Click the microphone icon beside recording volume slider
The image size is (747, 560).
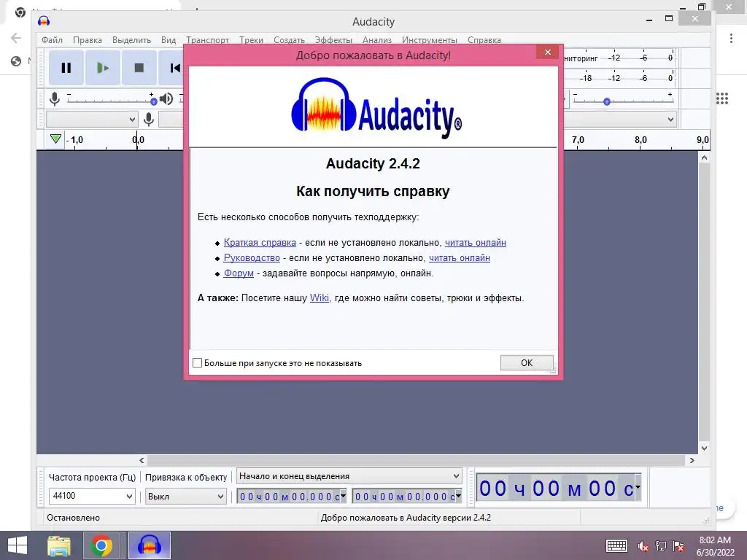(x=55, y=98)
